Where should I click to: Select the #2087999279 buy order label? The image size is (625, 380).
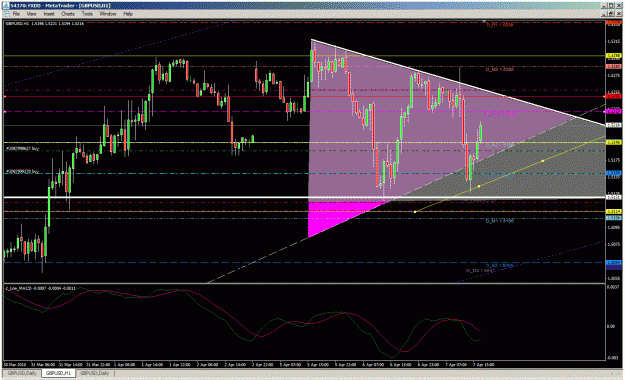tap(22, 171)
